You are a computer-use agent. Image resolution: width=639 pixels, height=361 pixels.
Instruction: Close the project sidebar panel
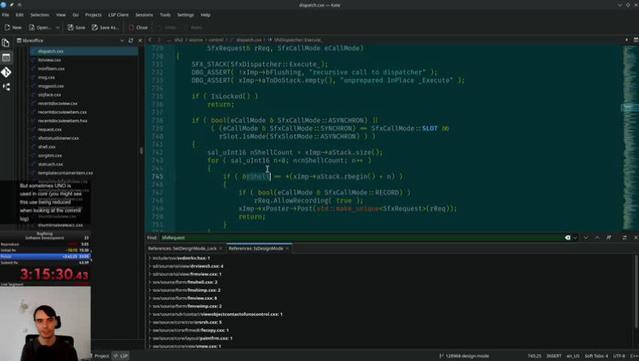pos(140,40)
